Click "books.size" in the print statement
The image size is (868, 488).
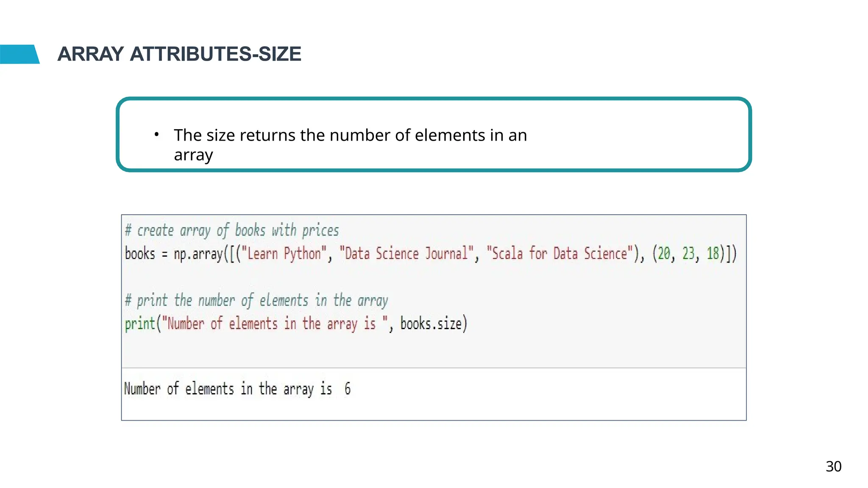(431, 324)
